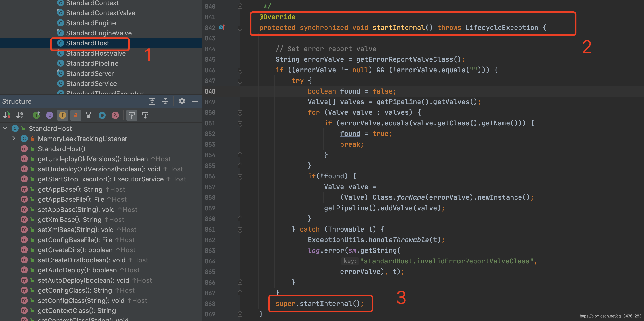The image size is (644, 321).
Task: Click method icon beside getAppBase()
Action: click(x=24, y=189)
